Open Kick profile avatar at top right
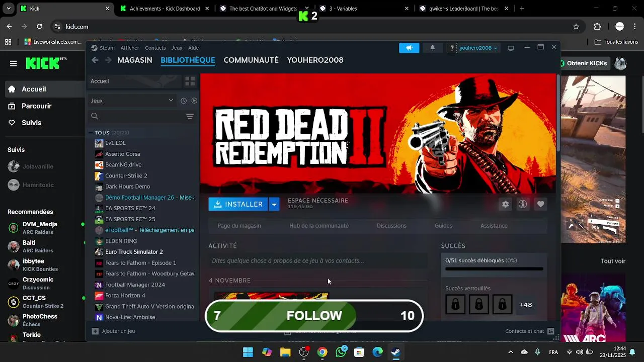This screenshot has height=362, width=644. 620,63
